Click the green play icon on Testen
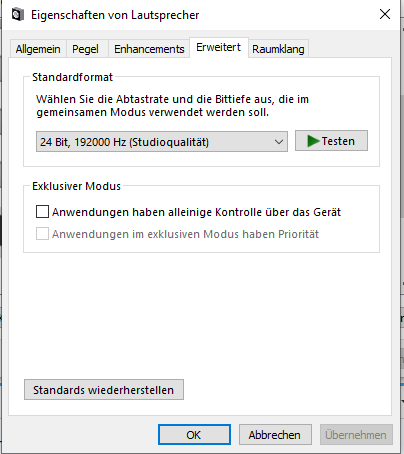The height and width of the screenshot is (454, 404). [x=313, y=141]
